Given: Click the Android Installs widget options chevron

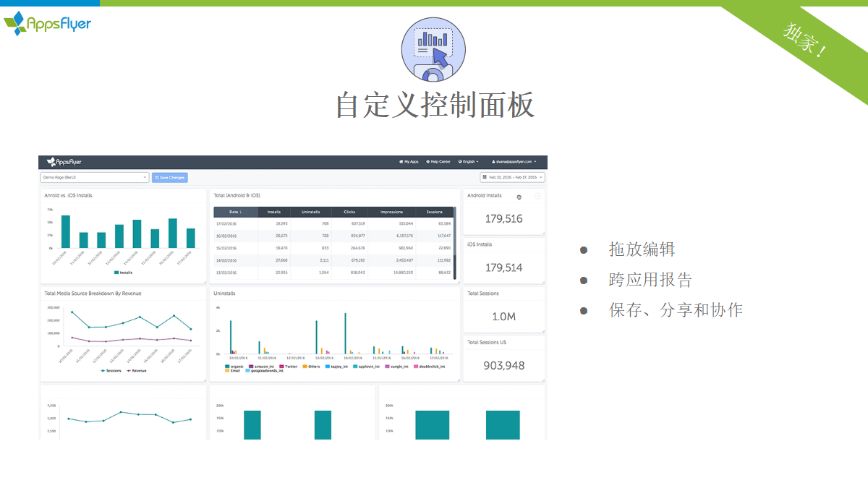Looking at the screenshot, I should (x=537, y=196).
